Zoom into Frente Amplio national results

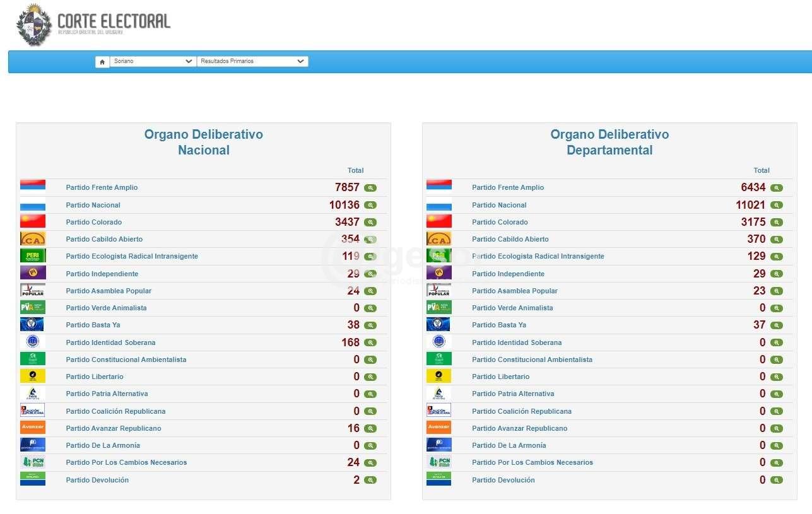370,188
